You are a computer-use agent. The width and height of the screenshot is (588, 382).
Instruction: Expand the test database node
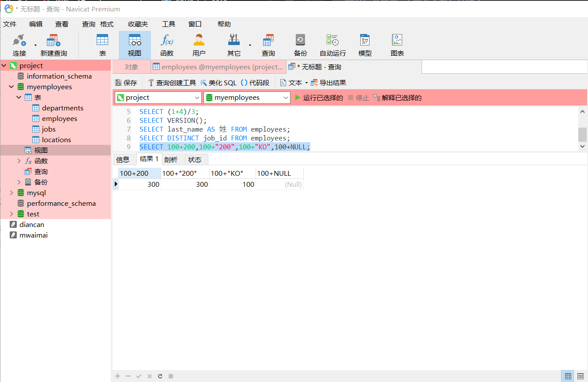(x=11, y=214)
